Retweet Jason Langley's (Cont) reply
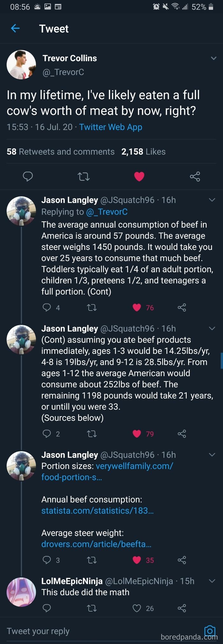223x644 pixels. coord(91,434)
